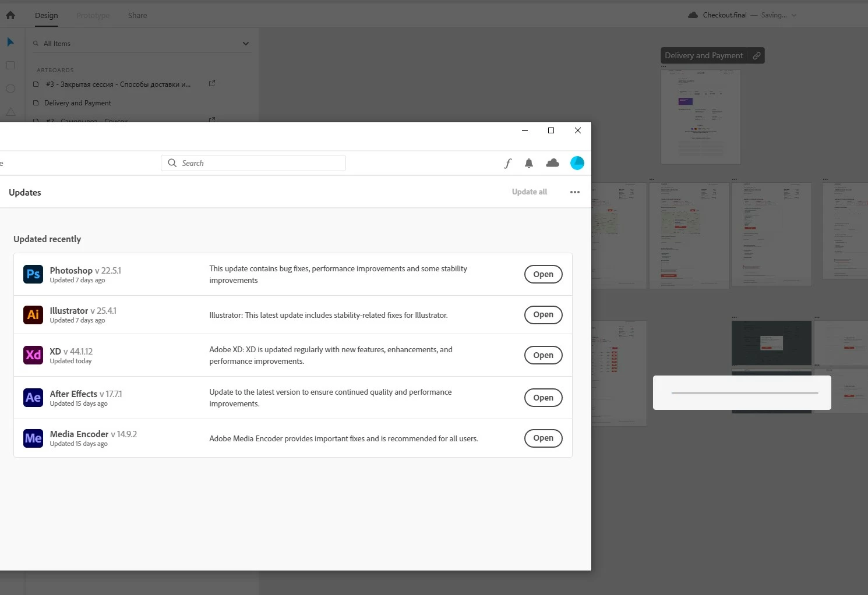Click the cloud document icon near Checkout.final
This screenshot has width=868, height=595.
point(693,15)
